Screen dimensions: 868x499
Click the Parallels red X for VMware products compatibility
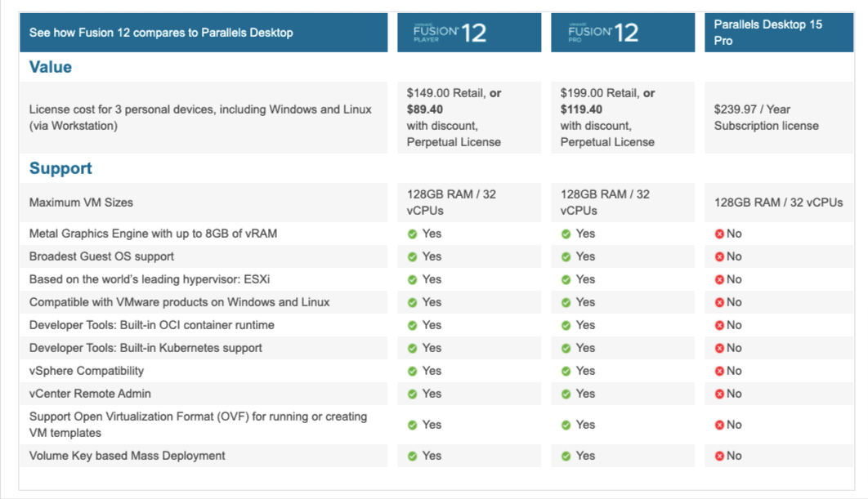coord(719,303)
